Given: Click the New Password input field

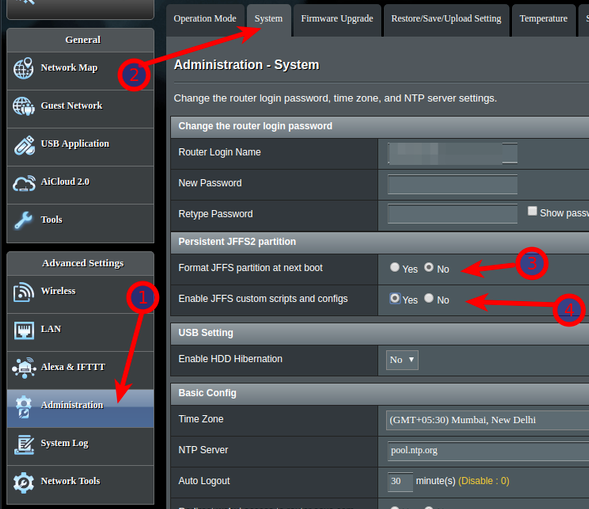Looking at the screenshot, I should (452, 184).
